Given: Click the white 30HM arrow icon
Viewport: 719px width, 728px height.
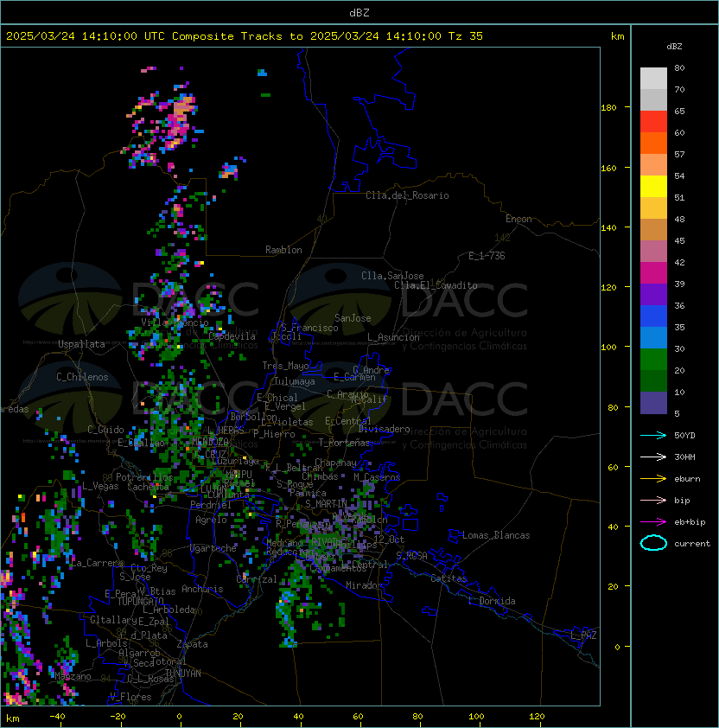Looking at the screenshot, I should pyautogui.click(x=653, y=457).
